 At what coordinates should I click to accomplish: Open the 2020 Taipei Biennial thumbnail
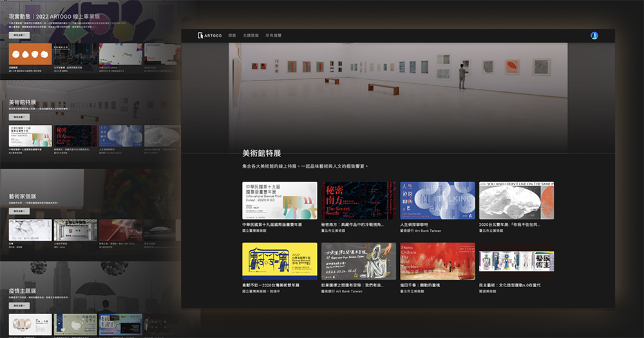coord(516,200)
